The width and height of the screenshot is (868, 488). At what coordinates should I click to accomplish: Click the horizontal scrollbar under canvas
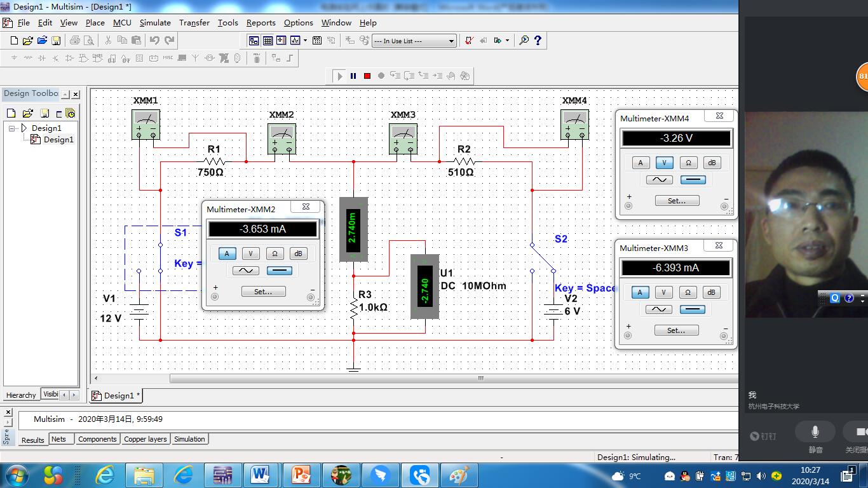[480, 378]
